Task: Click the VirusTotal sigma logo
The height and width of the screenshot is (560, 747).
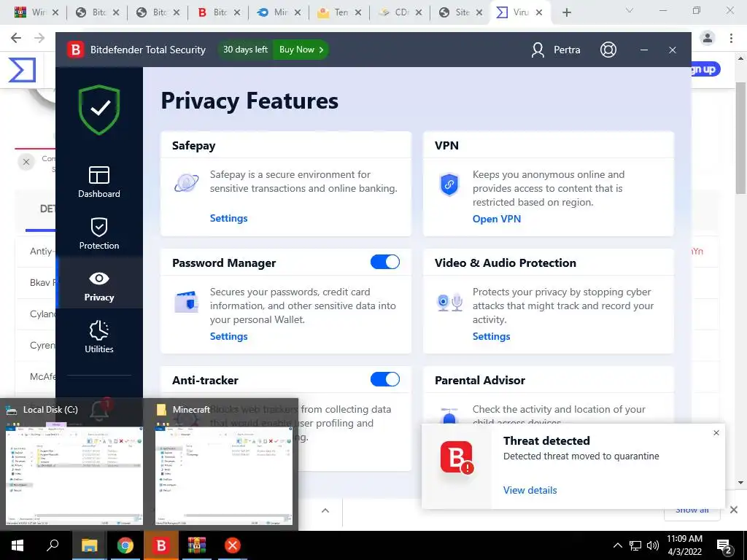Action: click(22, 69)
